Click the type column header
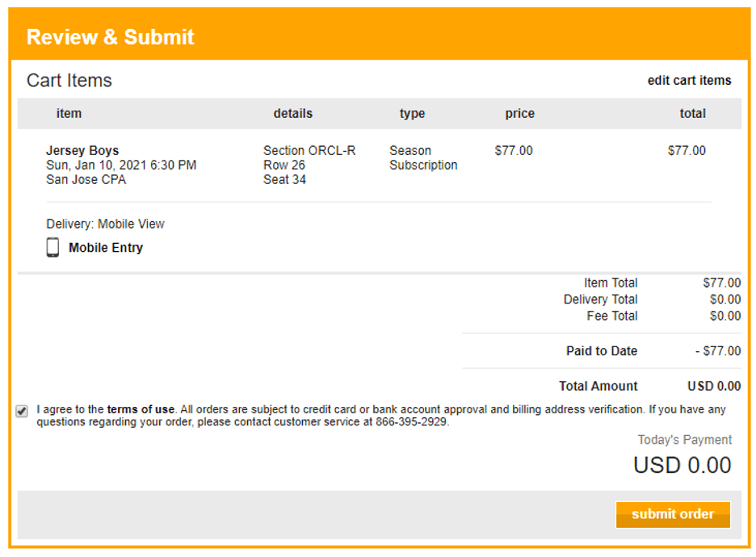Image resolution: width=756 pixels, height=557 pixels. 412,114
